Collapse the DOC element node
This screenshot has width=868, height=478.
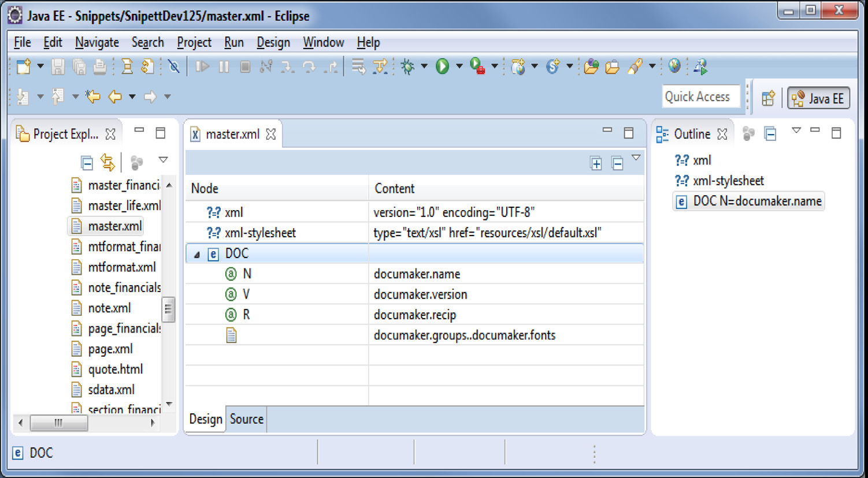198,253
